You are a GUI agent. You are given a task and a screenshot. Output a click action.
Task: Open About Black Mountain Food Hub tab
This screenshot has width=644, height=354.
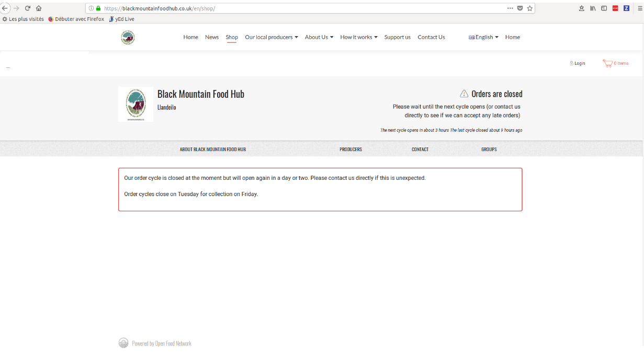point(213,150)
